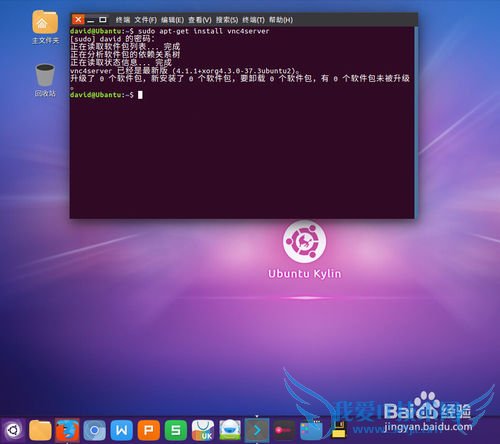Open the 终端(T) menu in terminal
The height and width of the screenshot is (444, 500).
pyautogui.click(x=253, y=20)
